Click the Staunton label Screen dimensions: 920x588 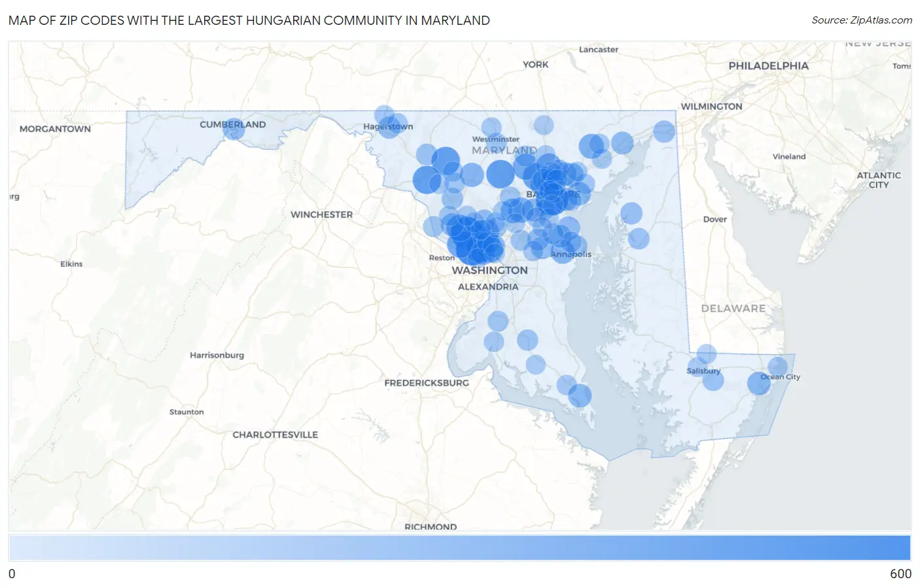point(186,412)
